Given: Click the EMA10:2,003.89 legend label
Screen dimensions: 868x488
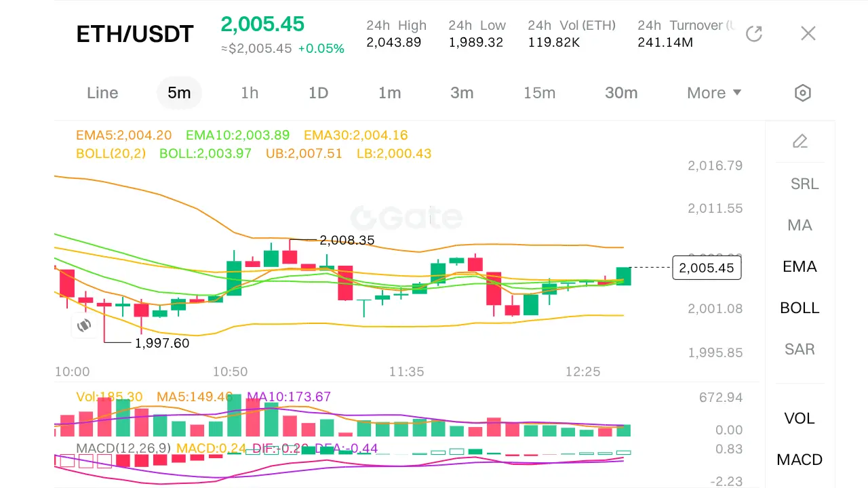Looking at the screenshot, I should coord(238,136).
